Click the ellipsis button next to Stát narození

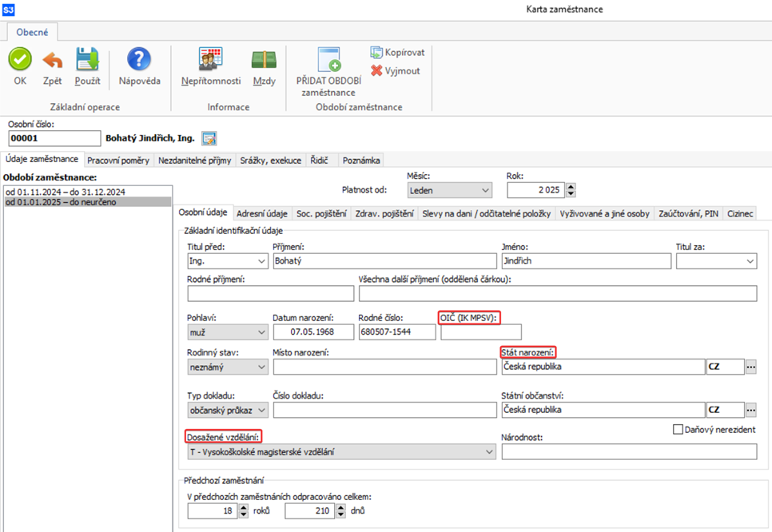click(x=750, y=367)
